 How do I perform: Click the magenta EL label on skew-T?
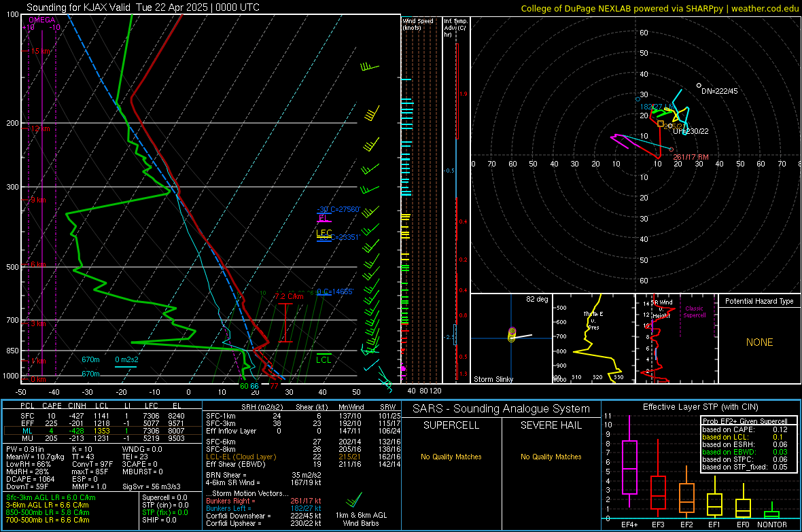click(x=323, y=218)
